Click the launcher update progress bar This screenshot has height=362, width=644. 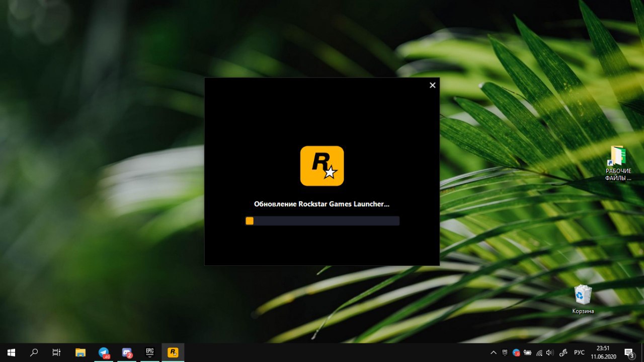pos(322,221)
